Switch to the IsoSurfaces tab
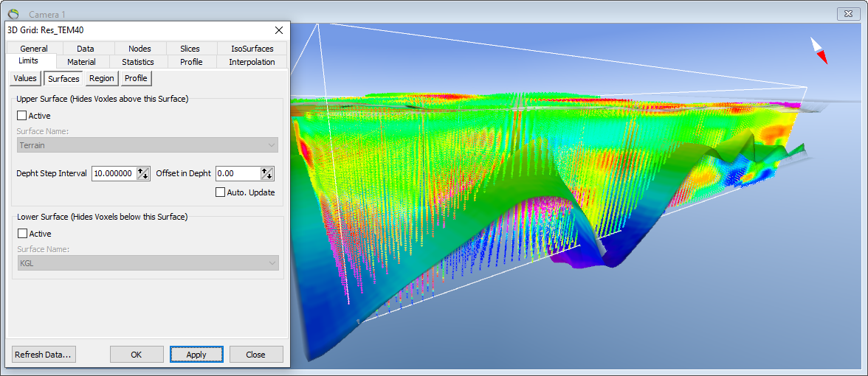The width and height of the screenshot is (868, 376). (252, 49)
